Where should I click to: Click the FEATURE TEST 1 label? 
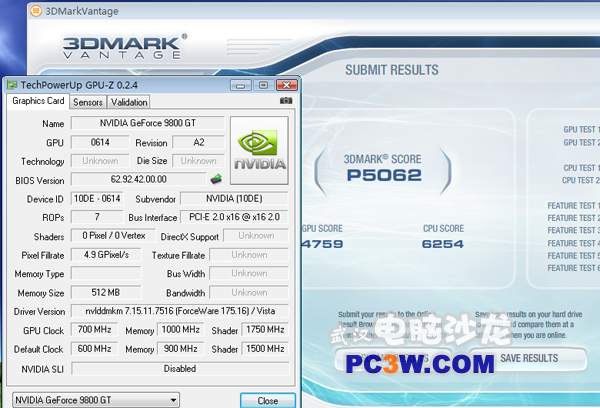coord(573,206)
